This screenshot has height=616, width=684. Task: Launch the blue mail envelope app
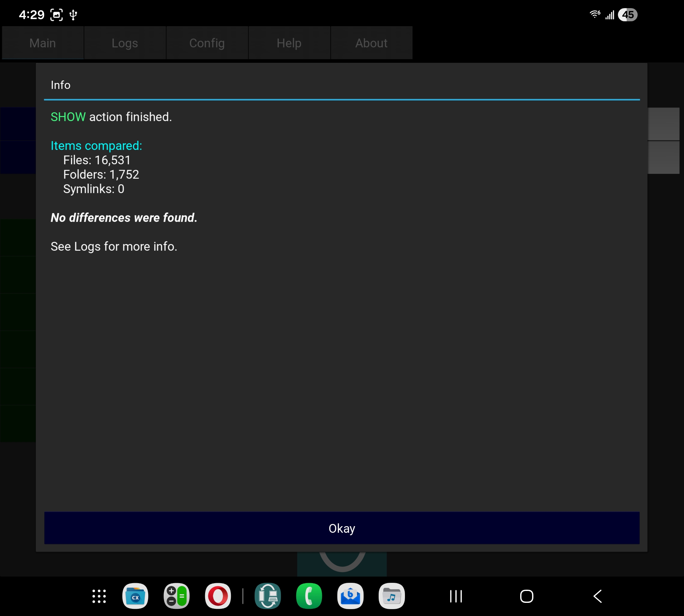[350, 596]
